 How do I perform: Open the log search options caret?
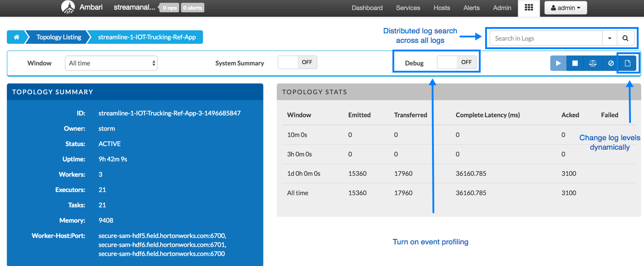(609, 38)
